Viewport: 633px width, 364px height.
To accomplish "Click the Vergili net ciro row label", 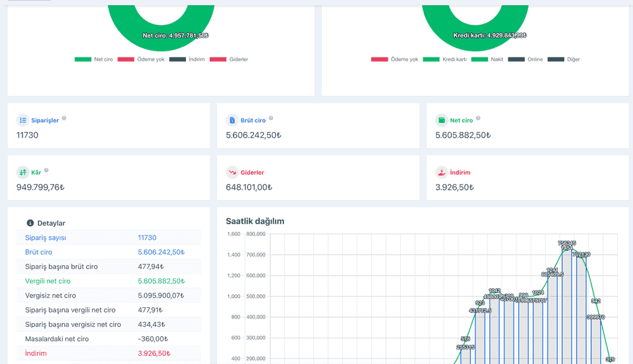I will [x=47, y=282].
